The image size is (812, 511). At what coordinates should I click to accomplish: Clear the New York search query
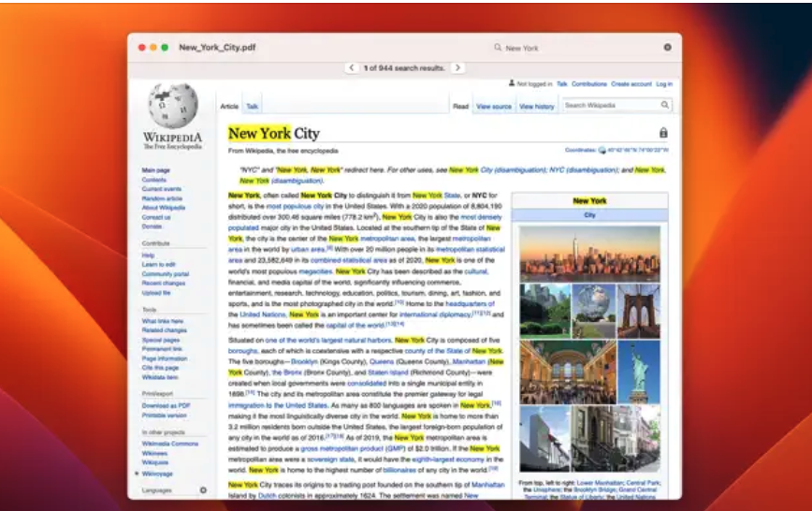click(668, 47)
